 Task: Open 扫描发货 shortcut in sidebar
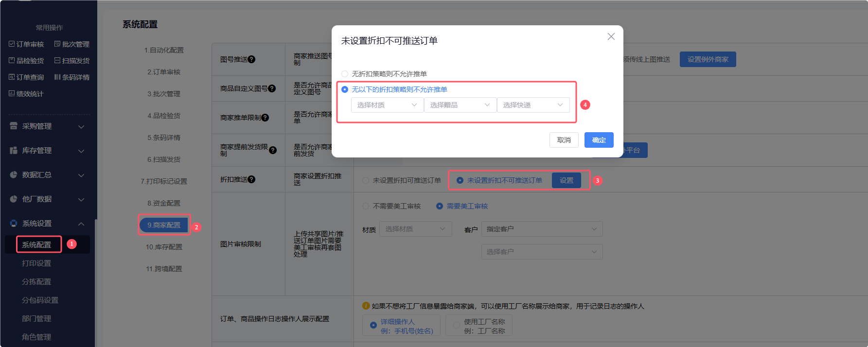tap(72, 61)
